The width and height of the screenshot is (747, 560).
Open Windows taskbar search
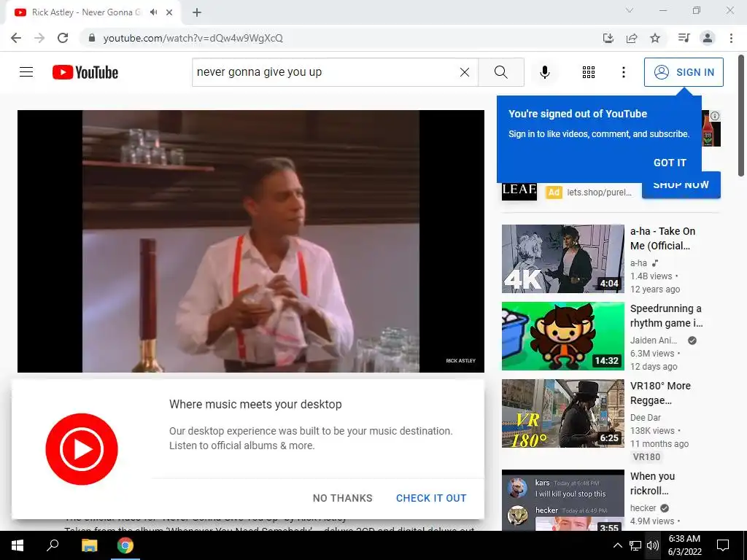53,545
